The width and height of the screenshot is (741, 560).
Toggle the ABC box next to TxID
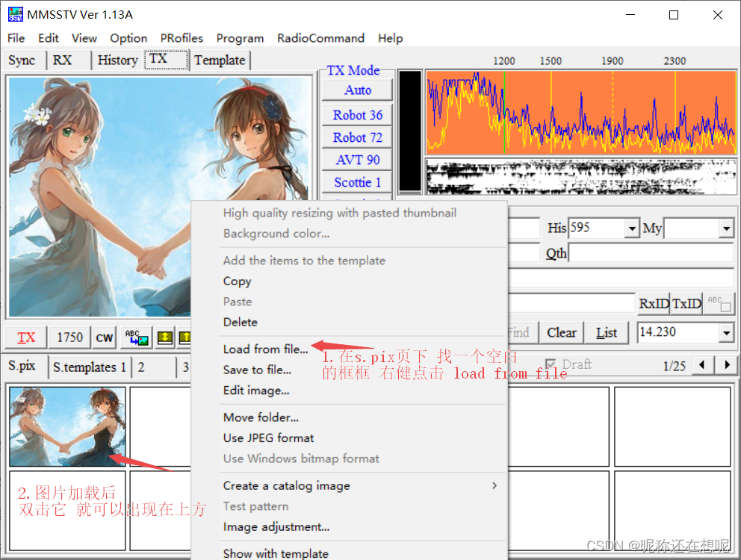click(x=719, y=303)
